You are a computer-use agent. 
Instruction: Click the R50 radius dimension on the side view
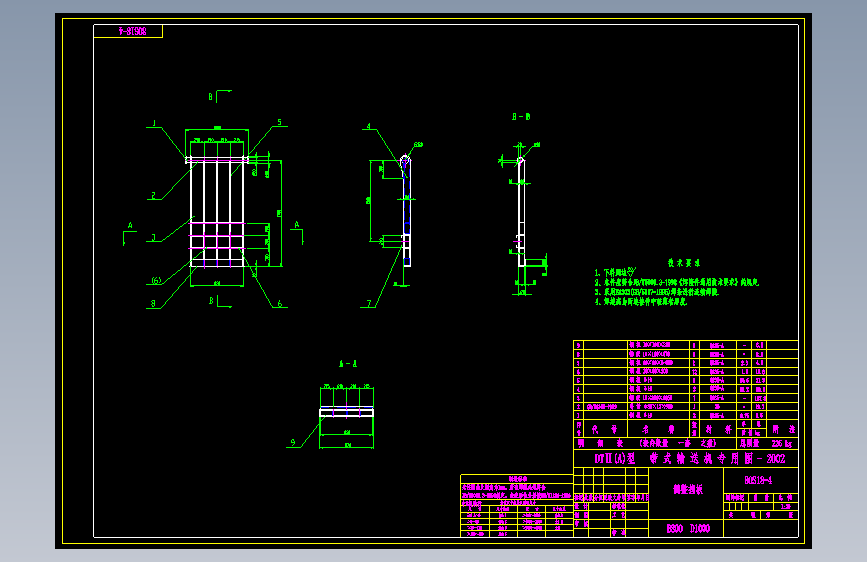click(418, 145)
